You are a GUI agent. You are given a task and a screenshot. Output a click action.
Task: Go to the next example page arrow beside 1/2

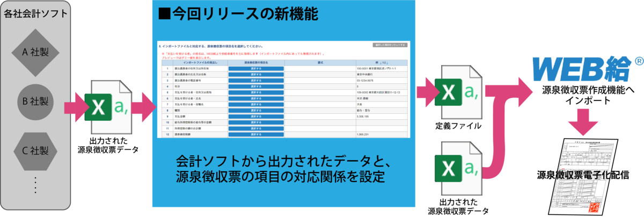tap(388, 63)
